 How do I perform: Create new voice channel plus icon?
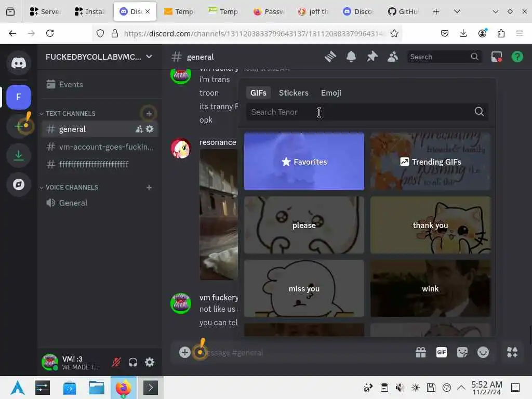tap(149, 188)
